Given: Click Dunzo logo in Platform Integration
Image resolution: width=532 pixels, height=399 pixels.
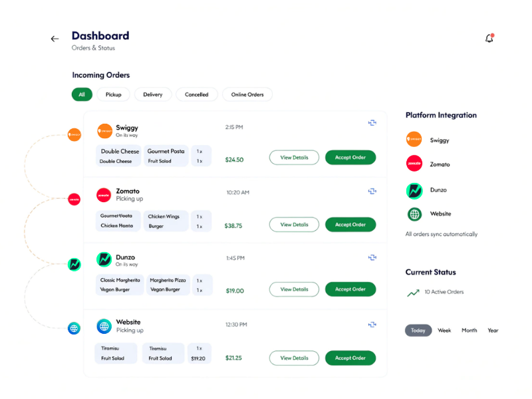Looking at the screenshot, I should pyautogui.click(x=414, y=190).
